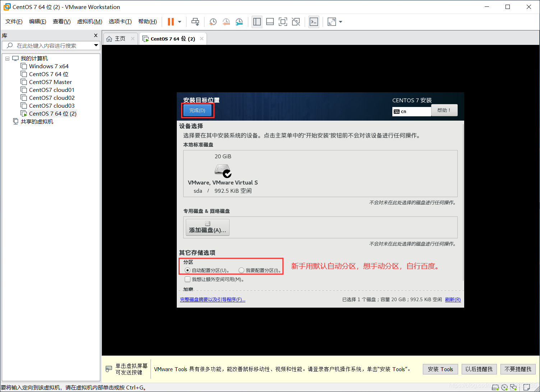
Task: Click the network adapter status bar icon
Action: pyautogui.click(x=513, y=387)
